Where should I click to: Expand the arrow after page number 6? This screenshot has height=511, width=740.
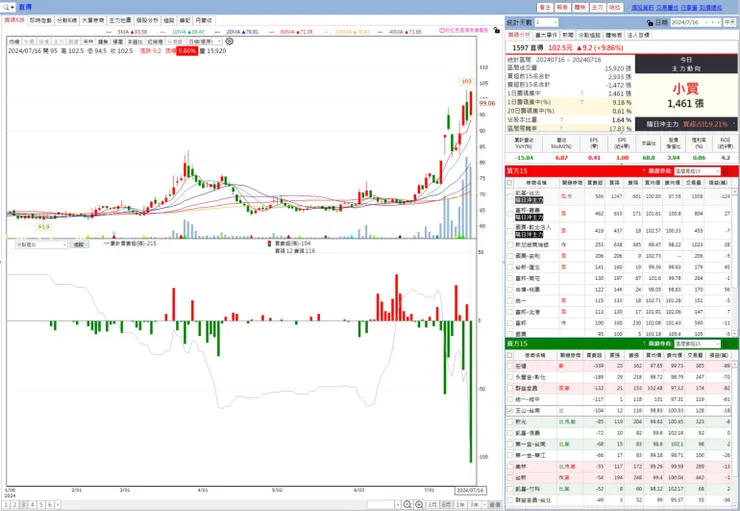(x=58, y=504)
